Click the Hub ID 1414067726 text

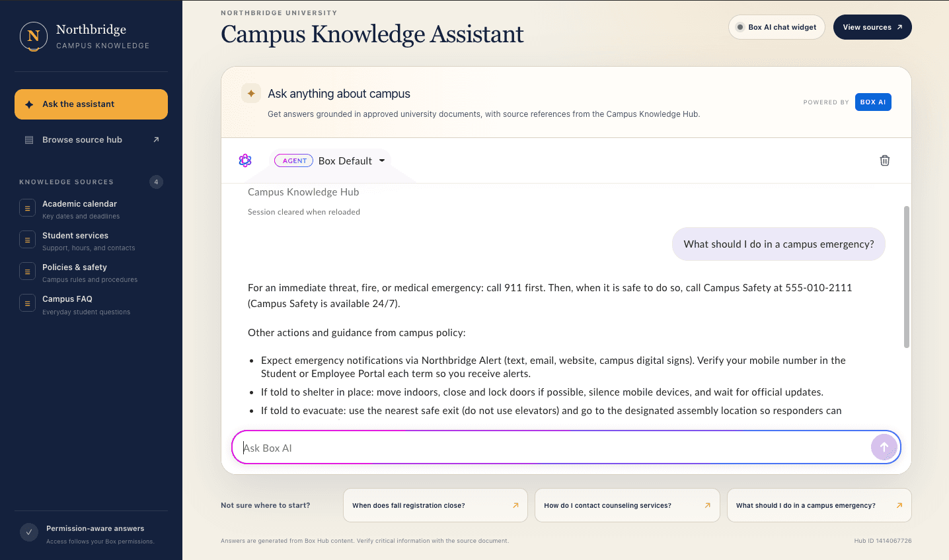tap(883, 541)
